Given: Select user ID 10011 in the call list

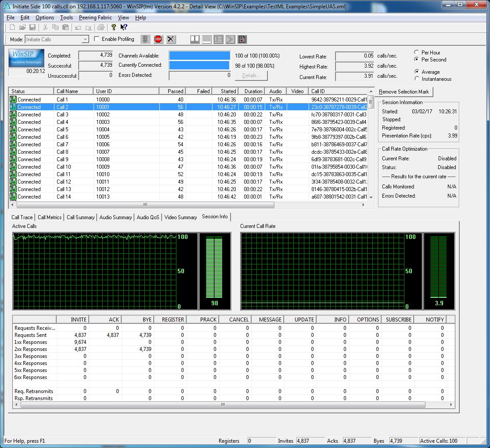Looking at the screenshot, I should click(103, 182).
